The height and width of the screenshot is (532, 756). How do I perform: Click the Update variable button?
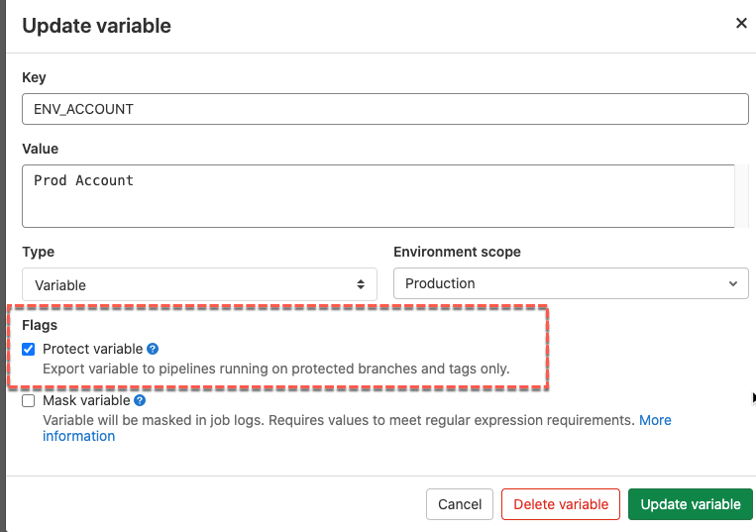pyautogui.click(x=691, y=504)
